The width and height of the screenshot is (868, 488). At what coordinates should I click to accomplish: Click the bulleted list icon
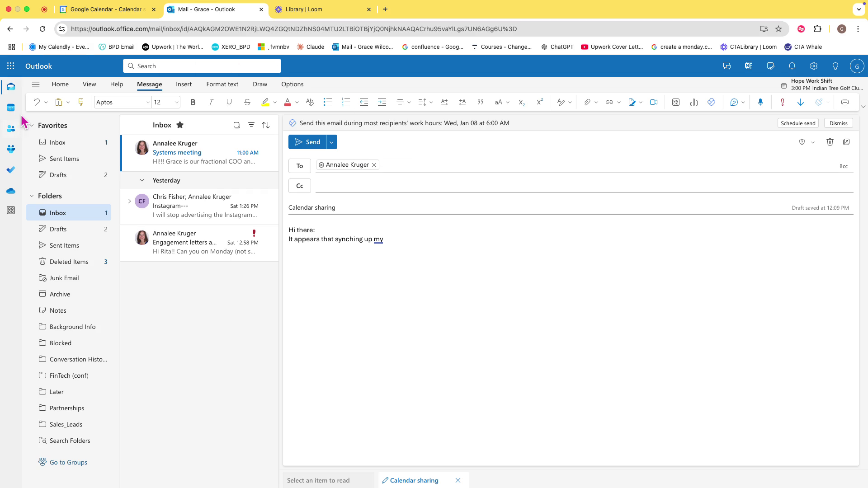(328, 103)
